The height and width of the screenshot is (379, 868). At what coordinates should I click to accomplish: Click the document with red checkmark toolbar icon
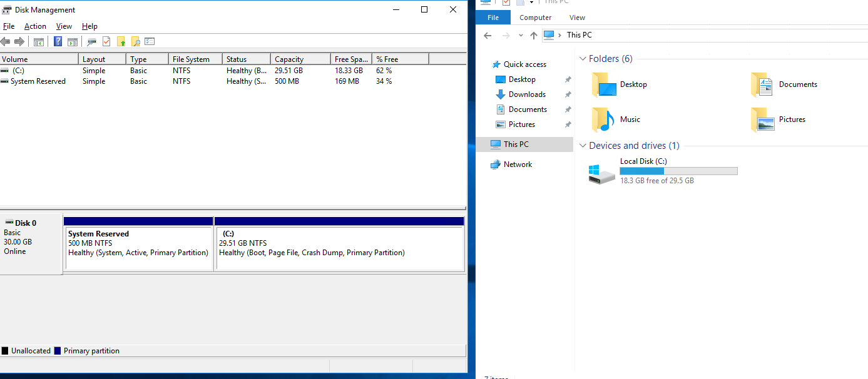tap(106, 42)
